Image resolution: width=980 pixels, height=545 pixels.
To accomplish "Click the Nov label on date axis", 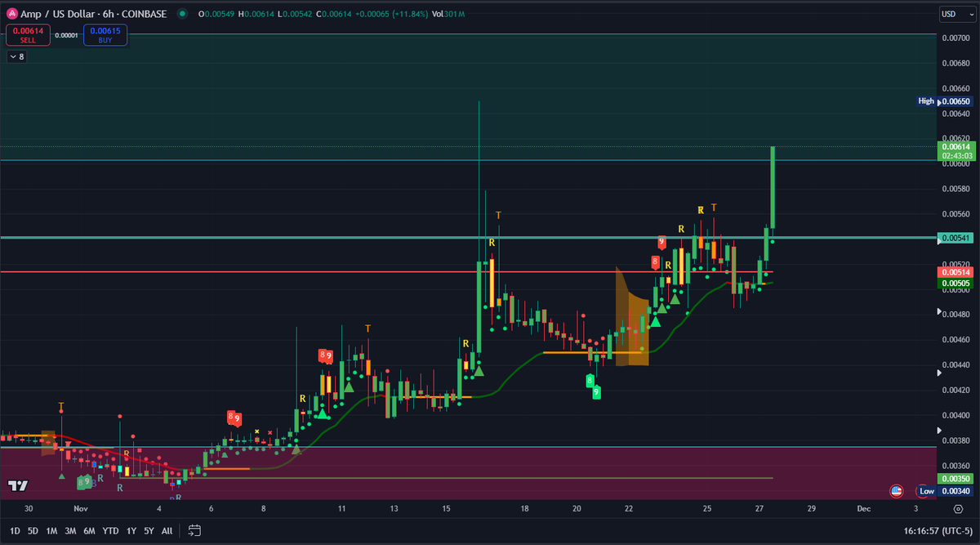I will coord(80,507).
